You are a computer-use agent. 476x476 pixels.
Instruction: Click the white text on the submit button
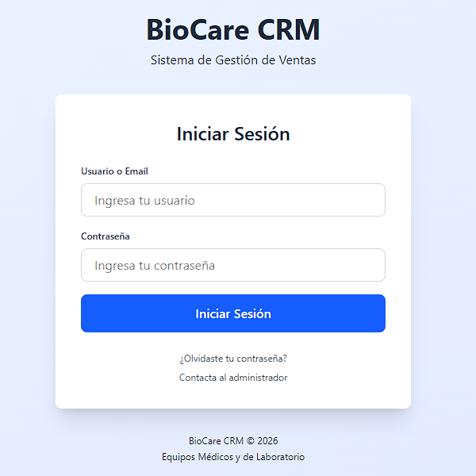click(x=233, y=314)
